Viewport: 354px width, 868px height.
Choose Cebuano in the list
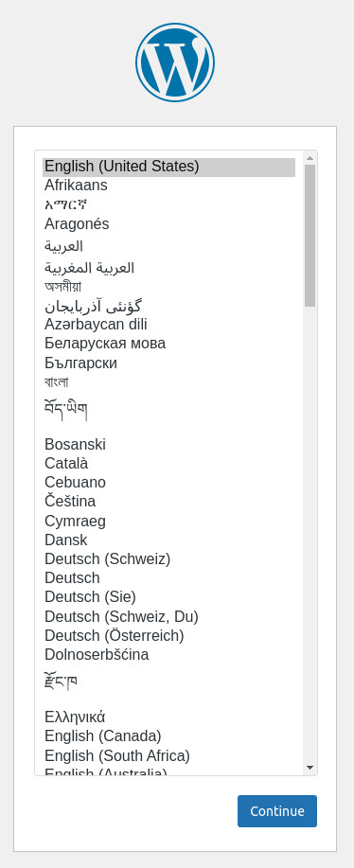coord(168,482)
